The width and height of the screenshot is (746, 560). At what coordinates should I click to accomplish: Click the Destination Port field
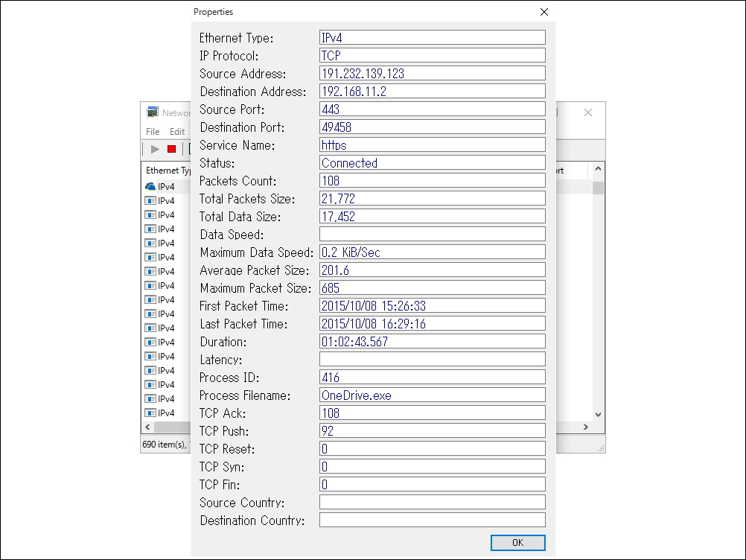[x=432, y=127]
